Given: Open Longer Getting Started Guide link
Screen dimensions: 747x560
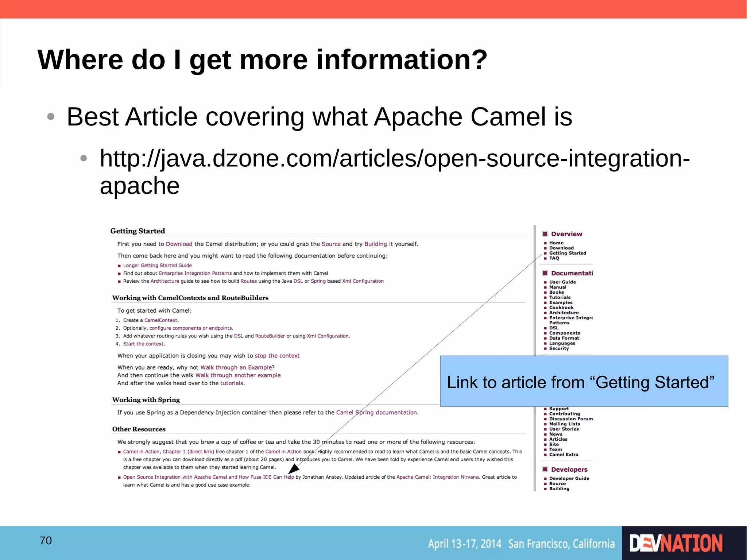Looking at the screenshot, I should (157, 266).
